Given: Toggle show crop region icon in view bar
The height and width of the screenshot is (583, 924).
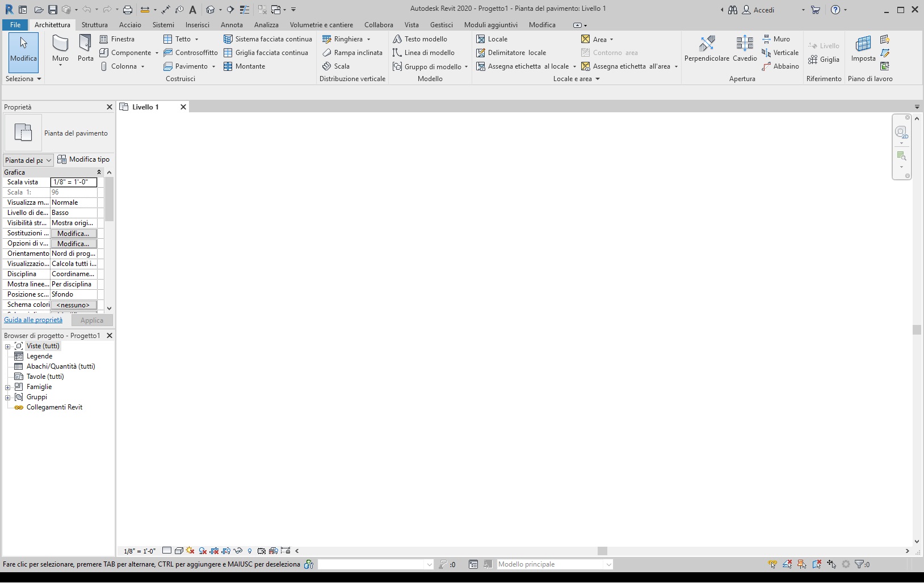Looking at the screenshot, I should (226, 551).
